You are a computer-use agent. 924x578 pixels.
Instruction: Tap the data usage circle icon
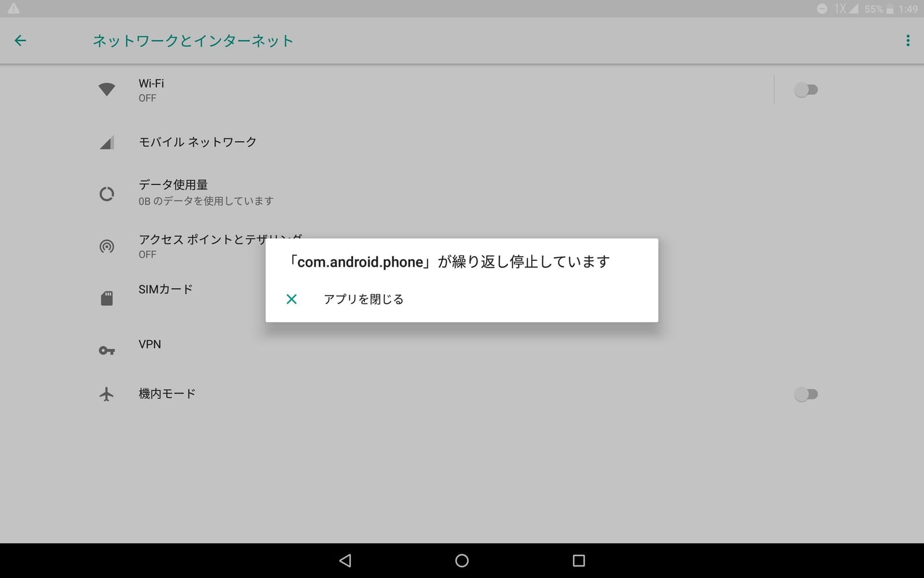107,194
